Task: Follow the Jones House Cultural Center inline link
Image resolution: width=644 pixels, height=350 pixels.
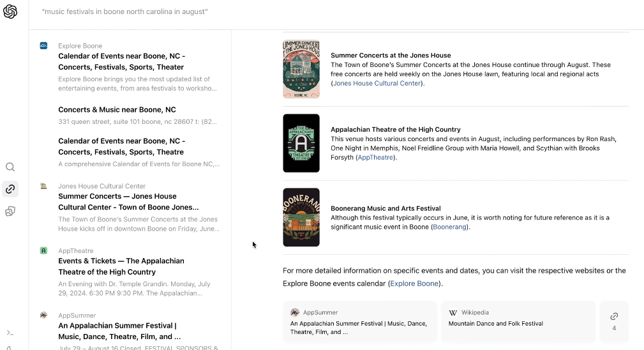Action: [x=377, y=84]
